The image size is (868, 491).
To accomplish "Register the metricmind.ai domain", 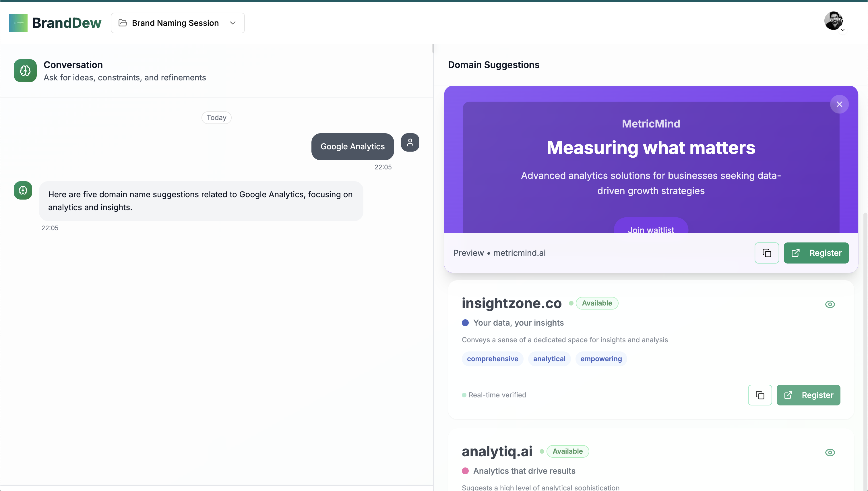I will (816, 253).
